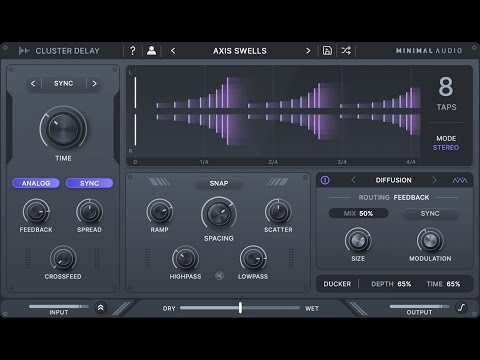
Task: Click the MODULATION knob
Action: click(430, 240)
